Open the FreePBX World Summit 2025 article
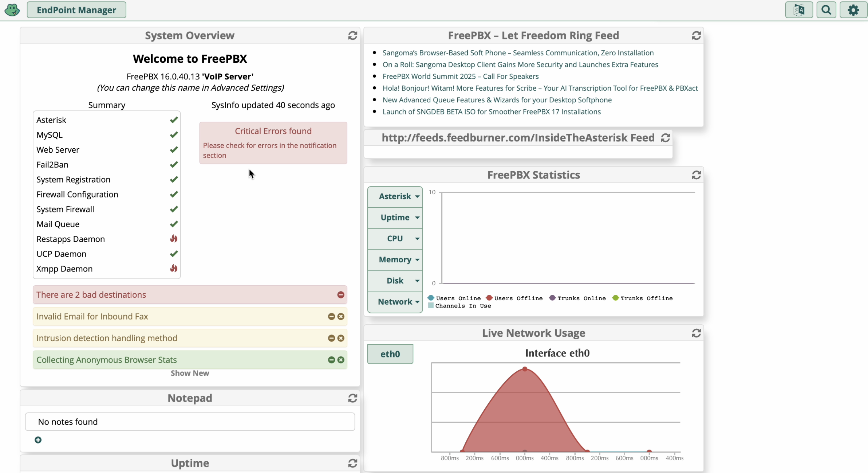This screenshot has width=868, height=473. pyautogui.click(x=461, y=76)
